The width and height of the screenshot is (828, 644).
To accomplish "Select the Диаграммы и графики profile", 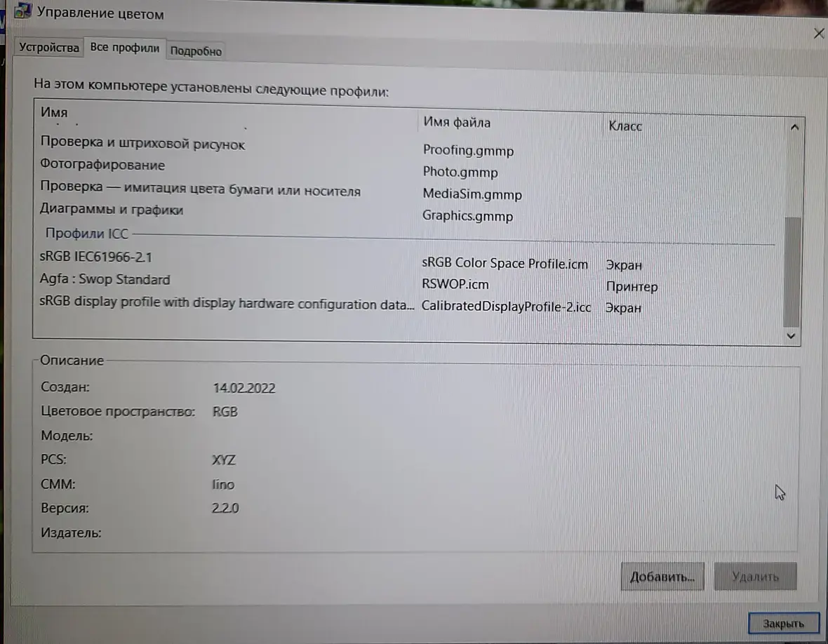I will pos(112,209).
